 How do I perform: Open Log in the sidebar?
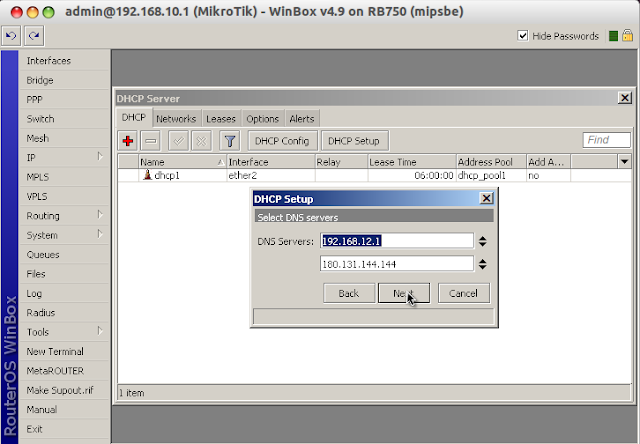click(64, 293)
